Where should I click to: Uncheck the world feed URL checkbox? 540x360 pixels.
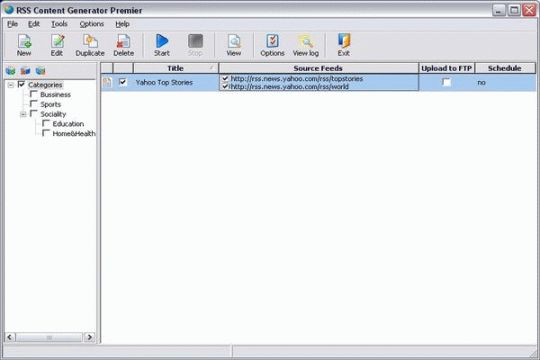(225, 86)
